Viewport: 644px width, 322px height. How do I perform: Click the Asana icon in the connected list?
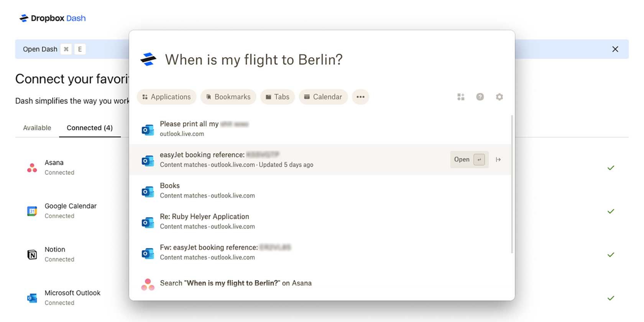tap(32, 168)
